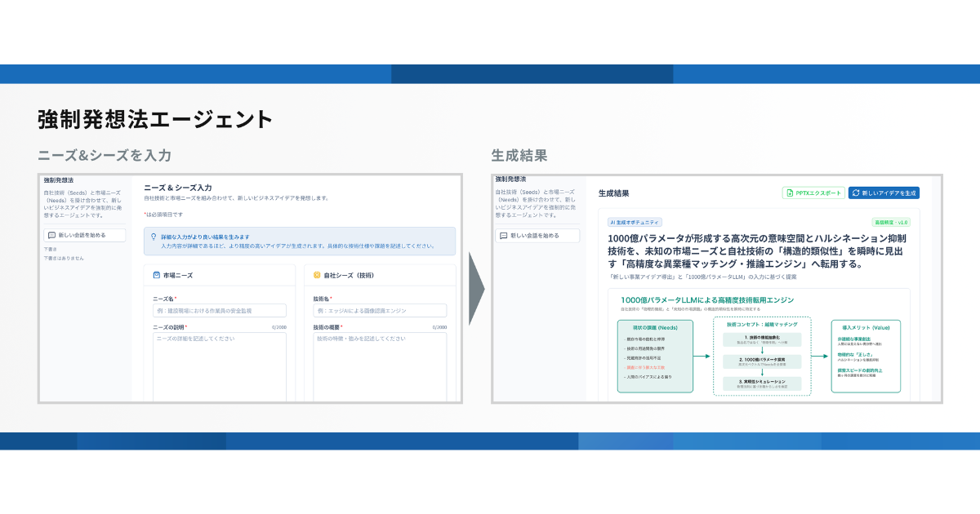Click the AI生成オポチュニティ badge

[x=635, y=222]
